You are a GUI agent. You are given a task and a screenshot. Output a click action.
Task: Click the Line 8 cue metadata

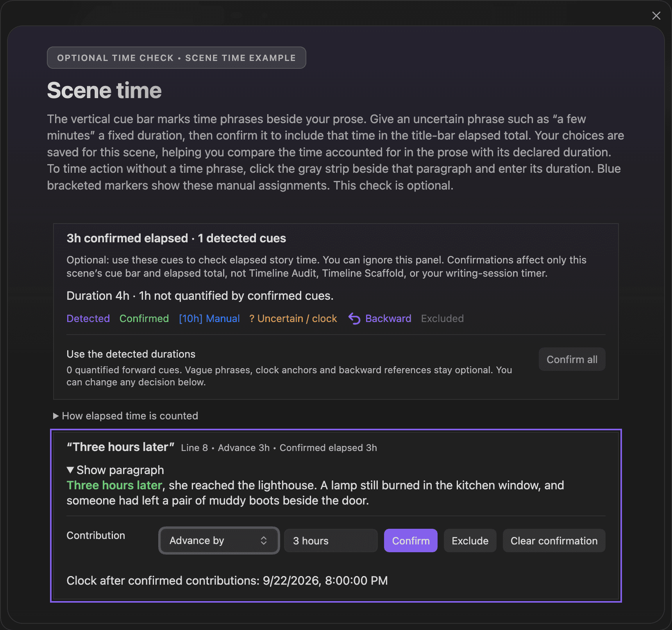click(x=279, y=448)
